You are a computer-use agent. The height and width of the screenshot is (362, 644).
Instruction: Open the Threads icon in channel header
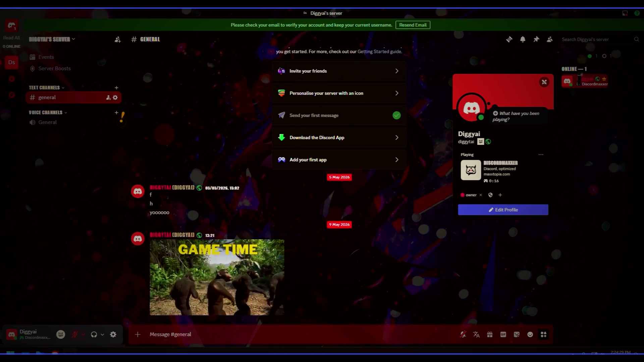[x=509, y=40]
